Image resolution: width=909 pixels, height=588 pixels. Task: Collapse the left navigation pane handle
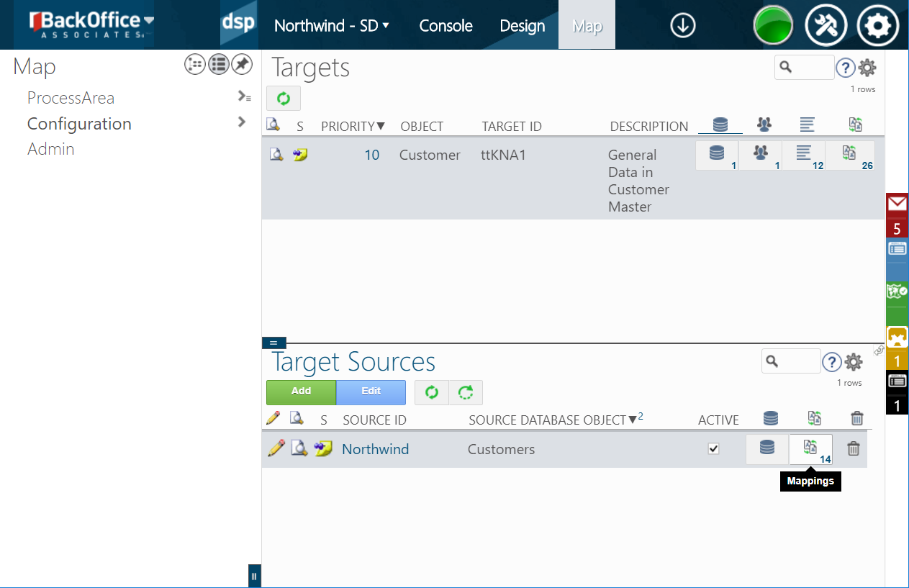254,576
